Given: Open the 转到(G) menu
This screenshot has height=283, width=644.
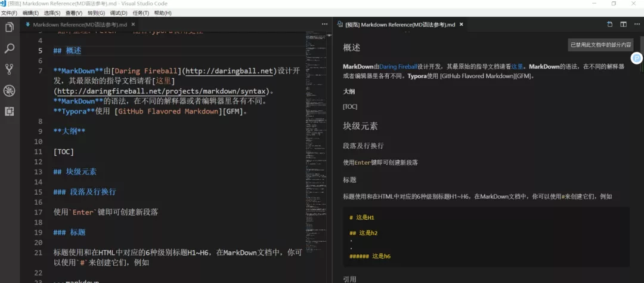Looking at the screenshot, I should tap(96, 13).
